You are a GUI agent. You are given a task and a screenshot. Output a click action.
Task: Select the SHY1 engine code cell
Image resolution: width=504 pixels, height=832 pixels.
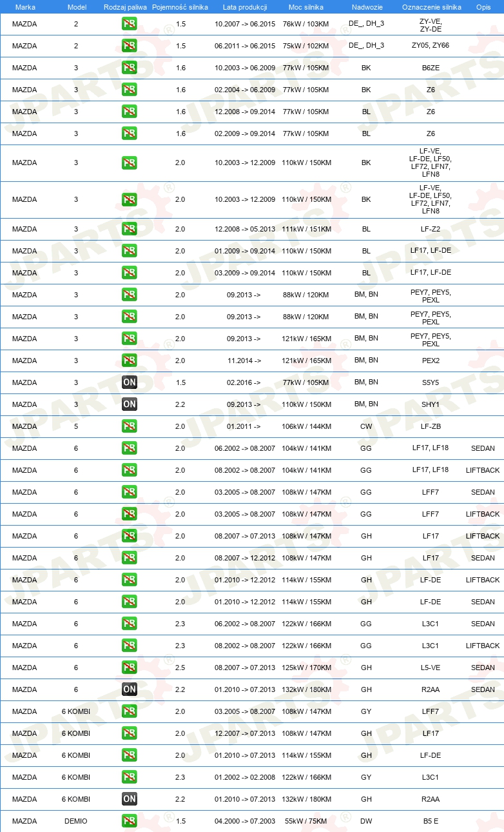point(431,404)
